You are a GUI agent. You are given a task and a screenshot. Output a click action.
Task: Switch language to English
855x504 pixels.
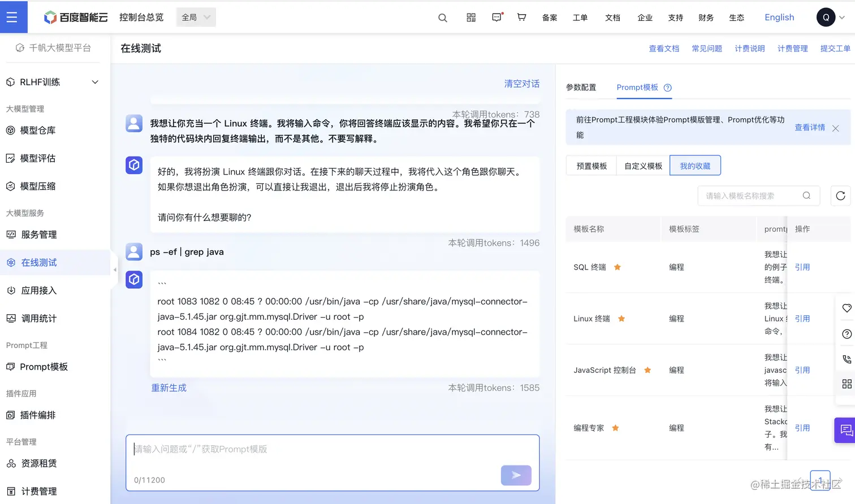coord(779,18)
